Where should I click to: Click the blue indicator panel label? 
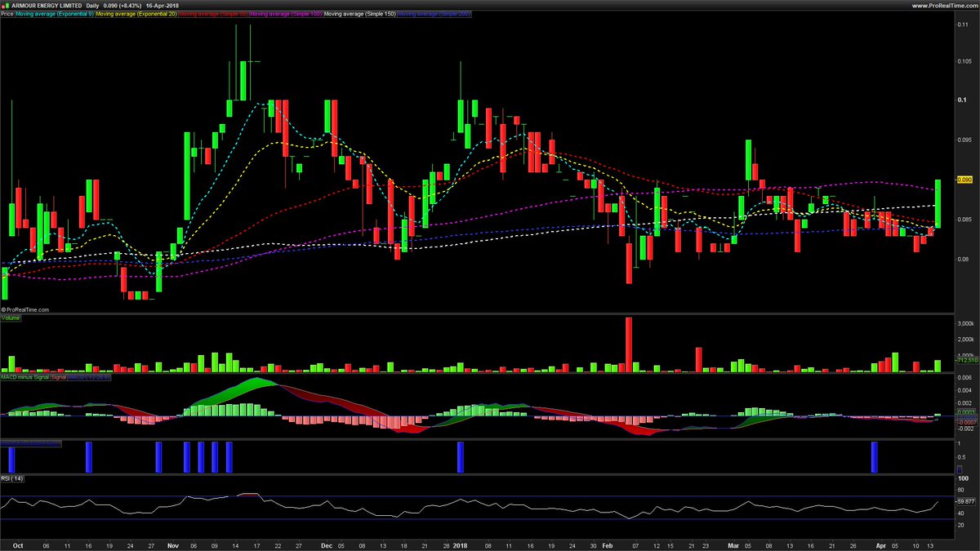[29, 442]
